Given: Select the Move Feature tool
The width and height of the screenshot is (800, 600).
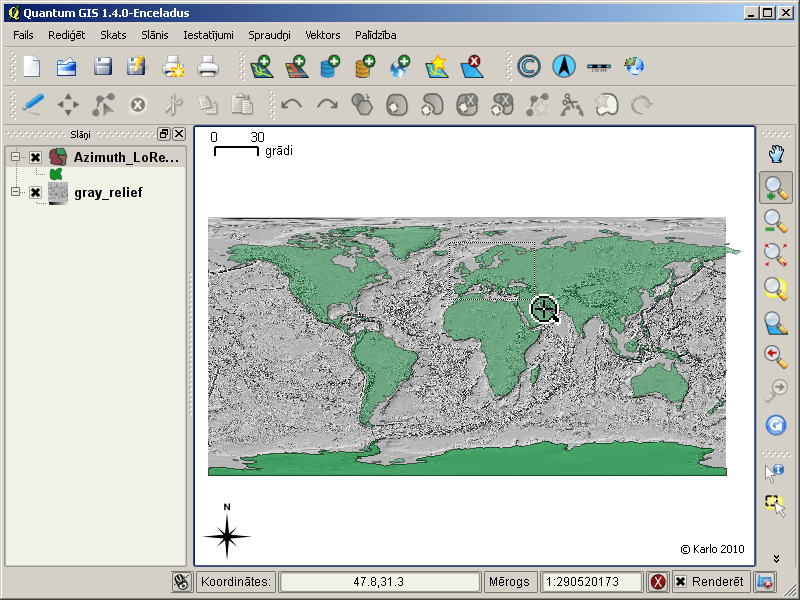Looking at the screenshot, I should pos(68,105).
